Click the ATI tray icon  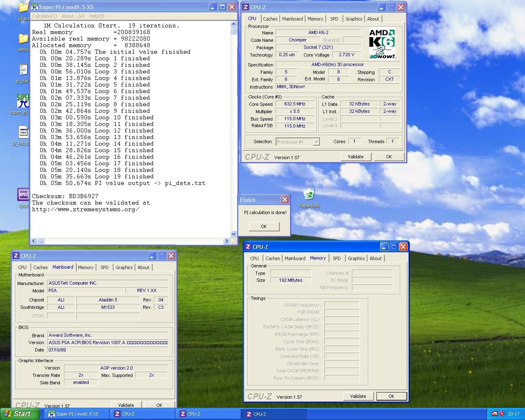pyautogui.click(x=495, y=414)
